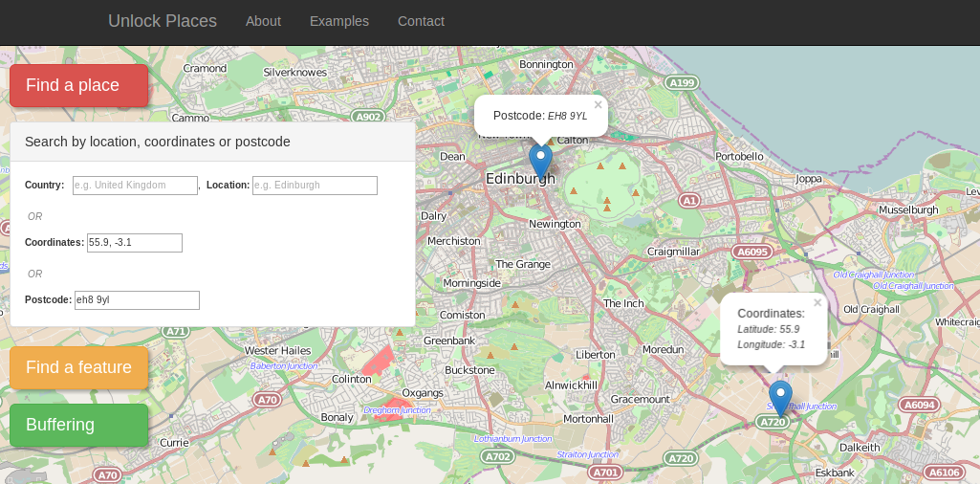Click the Unlock Places brand link
980x484 pixels.
point(163,21)
